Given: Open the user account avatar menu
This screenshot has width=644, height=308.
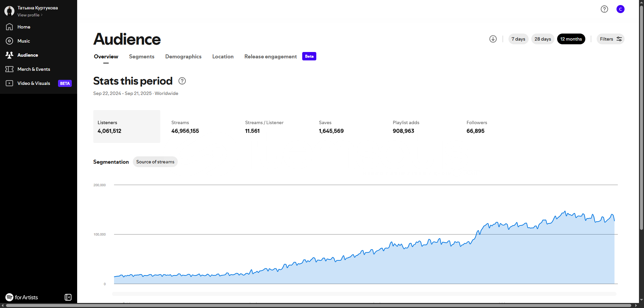Looking at the screenshot, I should click(x=620, y=9).
